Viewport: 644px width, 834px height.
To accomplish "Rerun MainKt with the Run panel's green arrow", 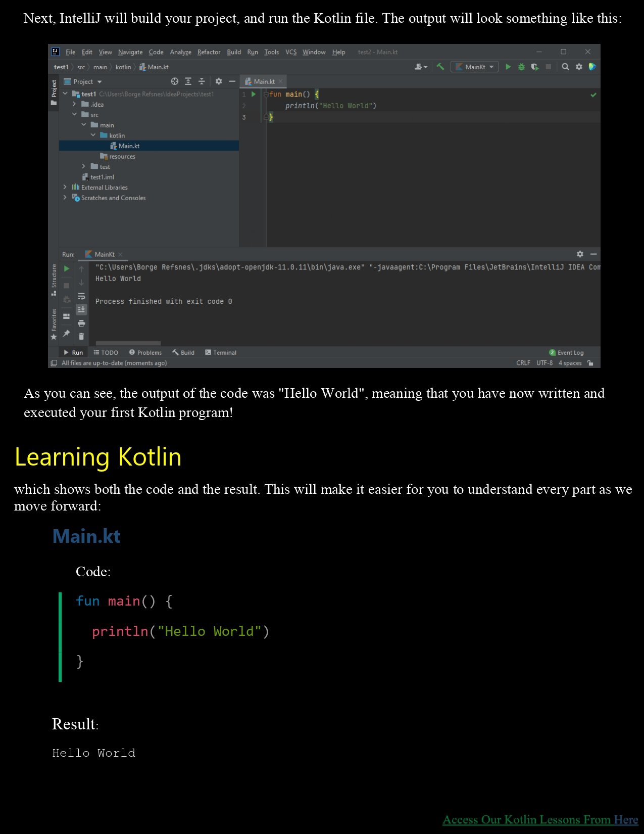I will pos(67,269).
